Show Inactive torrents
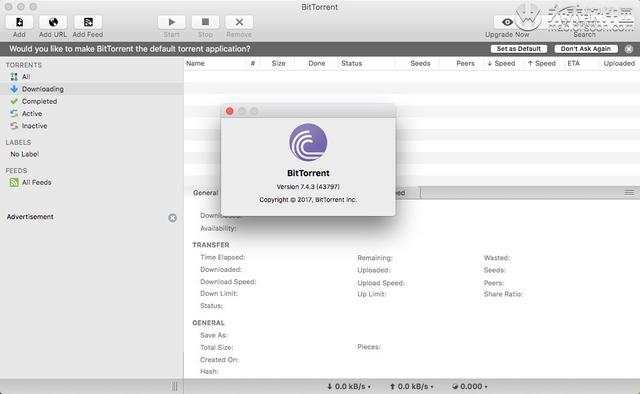Image resolution: width=640 pixels, height=394 pixels. (x=92, y=126)
